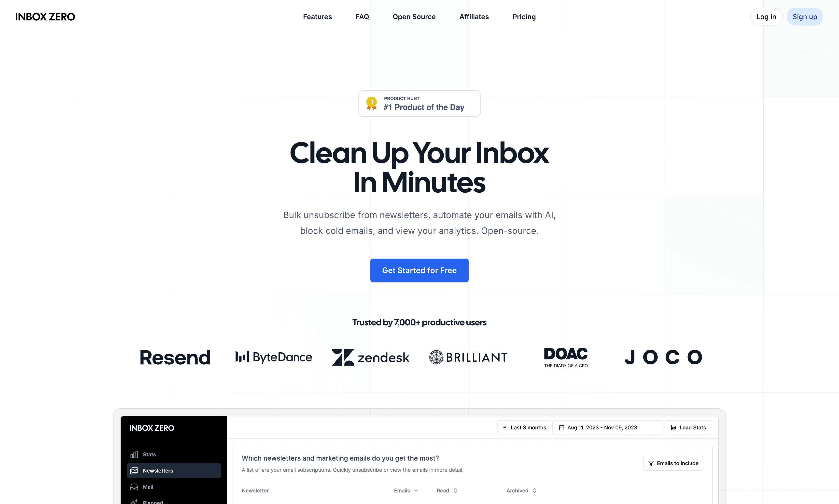Viewport: 839px width, 504px height.
Task: Click Get Started for Free button
Action: [419, 270]
